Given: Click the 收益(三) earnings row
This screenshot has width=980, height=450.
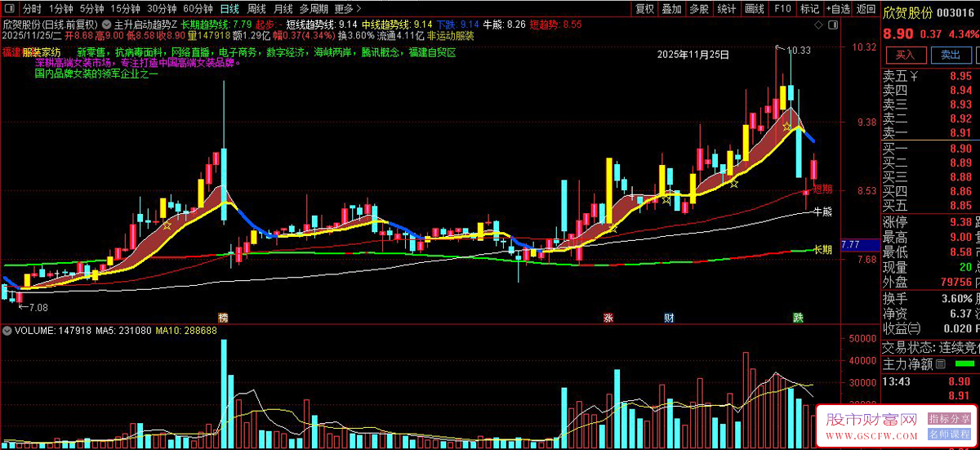Looking at the screenshot, I should pyautogui.click(x=931, y=327).
